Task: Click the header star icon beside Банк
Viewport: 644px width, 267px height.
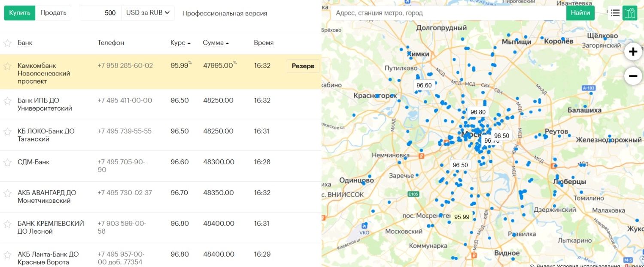Action: [x=7, y=43]
